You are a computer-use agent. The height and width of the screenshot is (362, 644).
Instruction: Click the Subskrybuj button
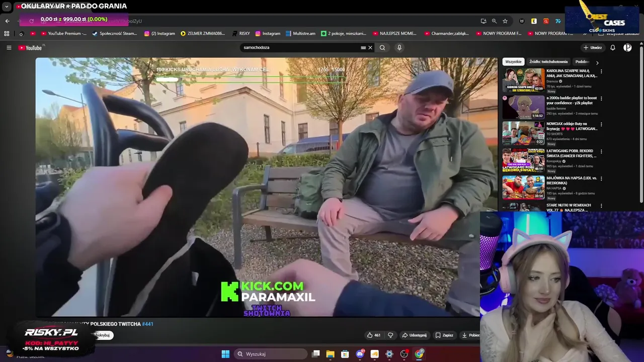pyautogui.click(x=103, y=335)
